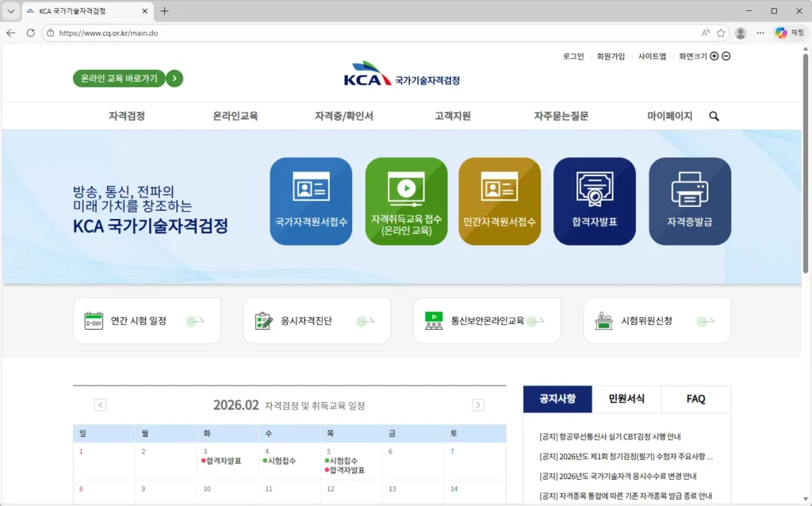Switch to the 민원서식 tab
Image resolution: width=812 pixels, height=506 pixels.
tap(626, 399)
